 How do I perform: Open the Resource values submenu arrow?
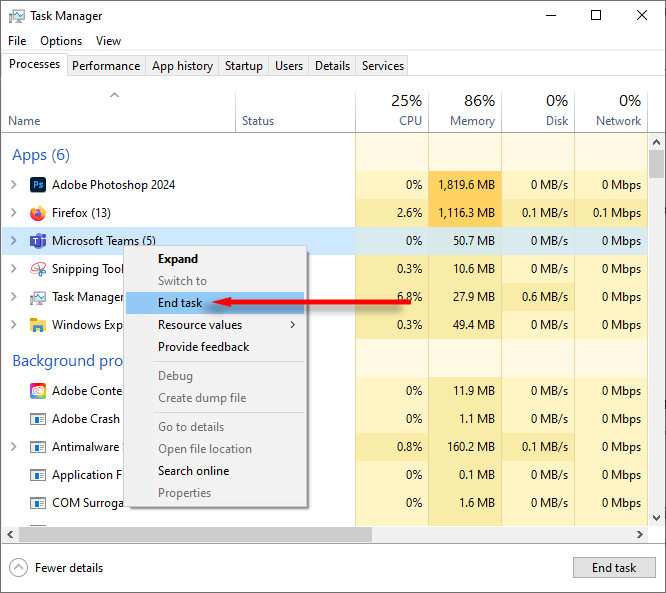pos(293,325)
